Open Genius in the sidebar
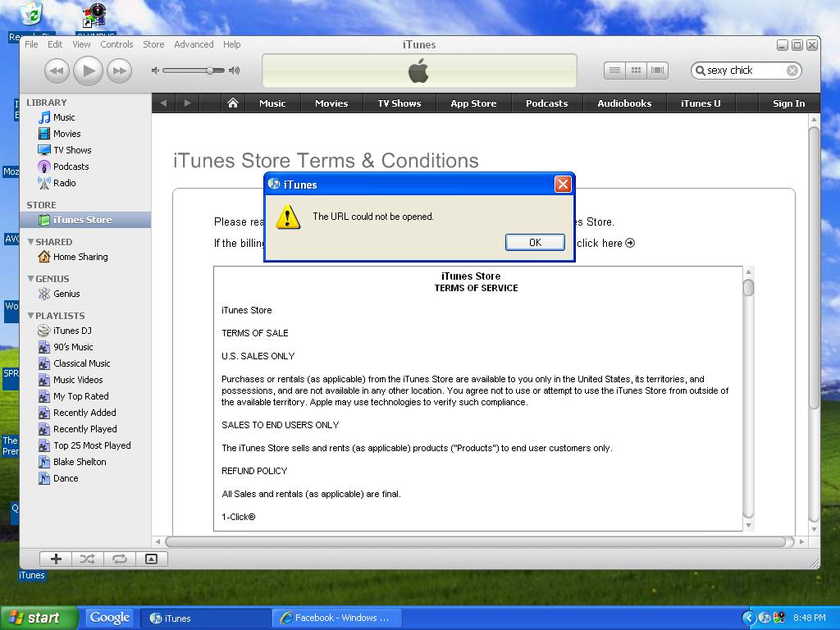The width and height of the screenshot is (840, 630). 85,294
